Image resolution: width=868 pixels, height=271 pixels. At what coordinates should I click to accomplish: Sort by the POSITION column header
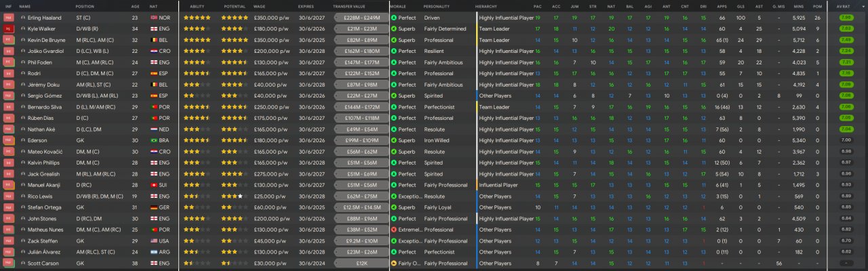pos(85,5)
